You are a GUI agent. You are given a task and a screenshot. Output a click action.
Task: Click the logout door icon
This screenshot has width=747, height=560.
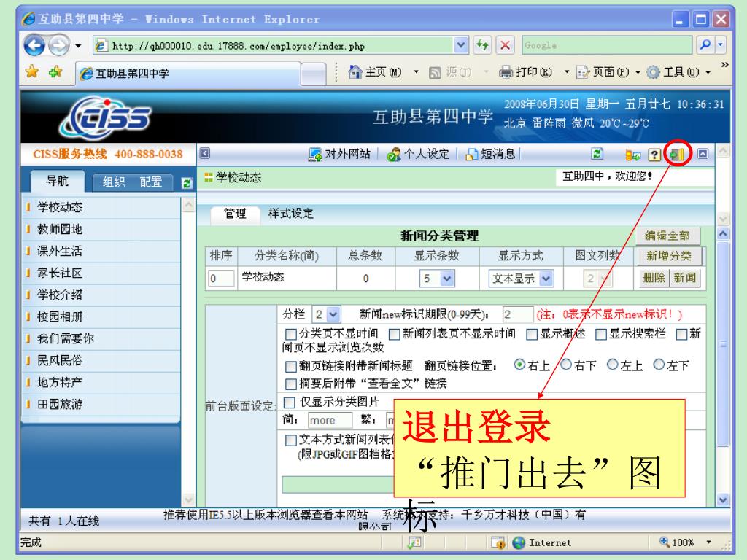(677, 154)
